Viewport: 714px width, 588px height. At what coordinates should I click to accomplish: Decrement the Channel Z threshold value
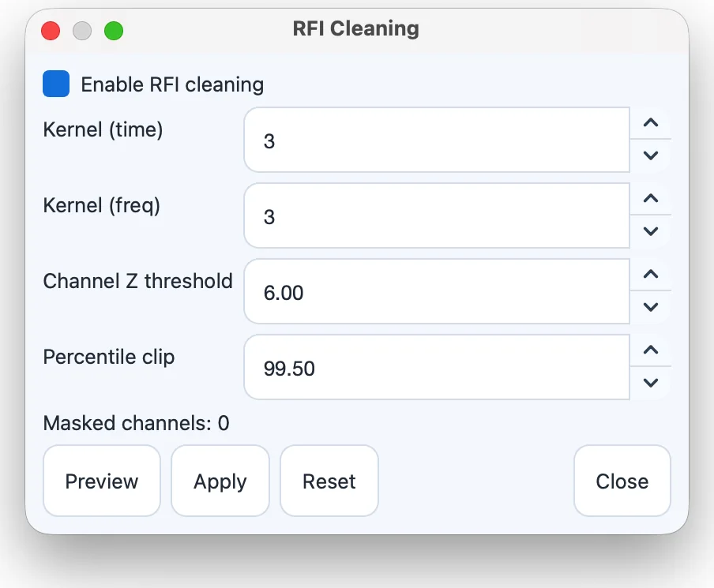point(651,307)
